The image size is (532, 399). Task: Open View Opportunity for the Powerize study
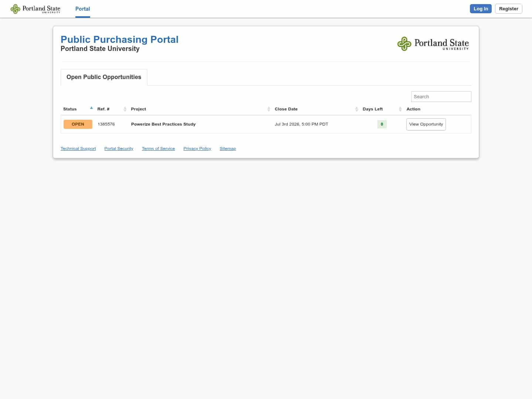click(426, 124)
